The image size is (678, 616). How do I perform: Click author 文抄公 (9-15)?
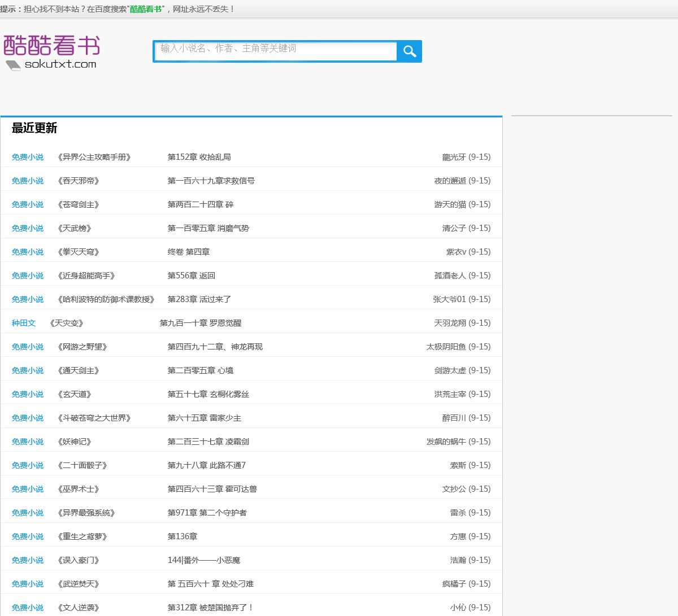click(x=467, y=489)
